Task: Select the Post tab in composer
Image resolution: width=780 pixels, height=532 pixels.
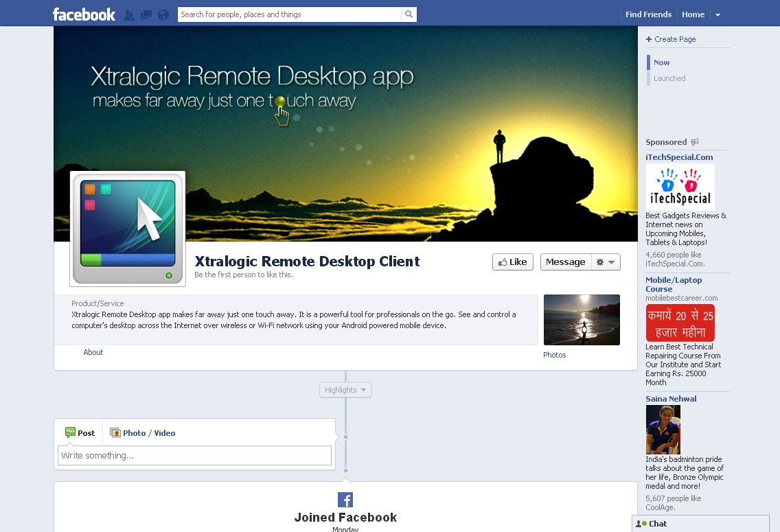Action: pos(80,432)
